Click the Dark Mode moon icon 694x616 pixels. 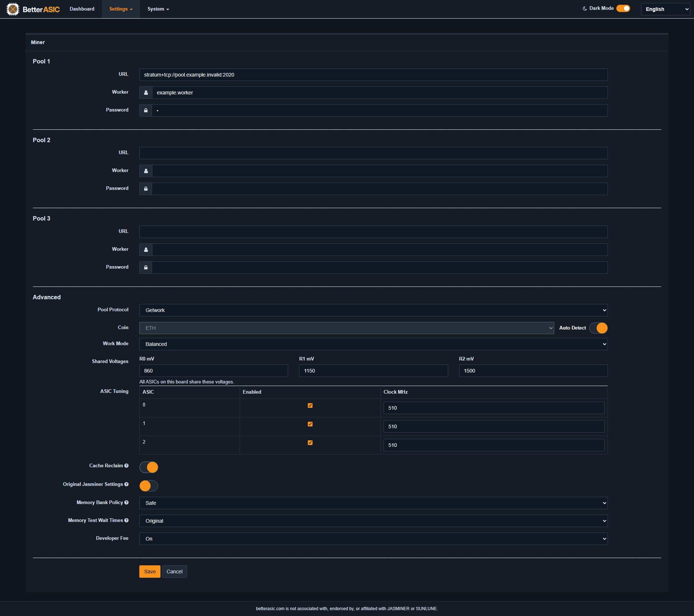click(x=585, y=8)
